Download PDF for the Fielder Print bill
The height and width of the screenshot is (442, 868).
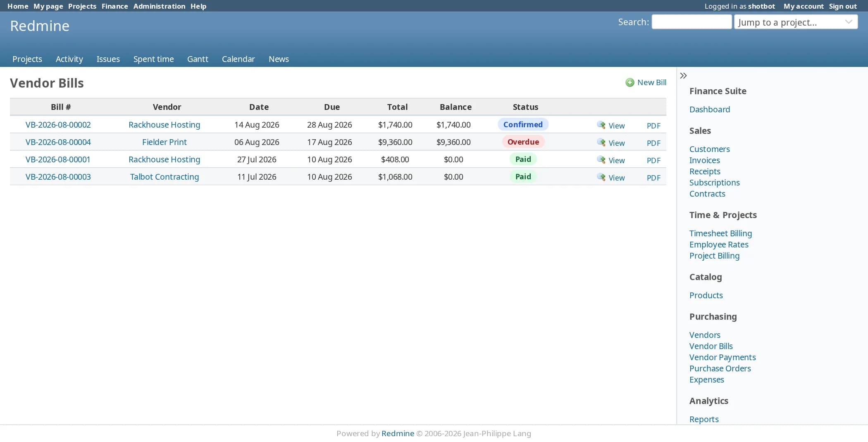pos(653,143)
